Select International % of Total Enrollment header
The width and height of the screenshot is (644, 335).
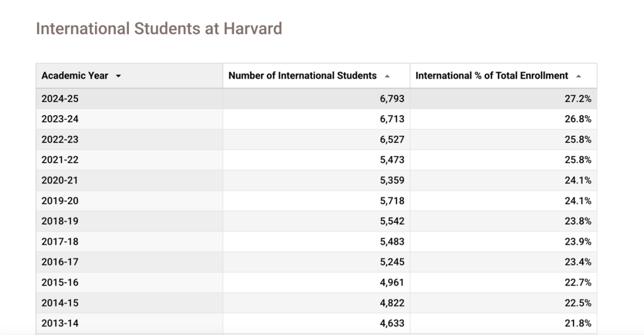click(x=503, y=76)
